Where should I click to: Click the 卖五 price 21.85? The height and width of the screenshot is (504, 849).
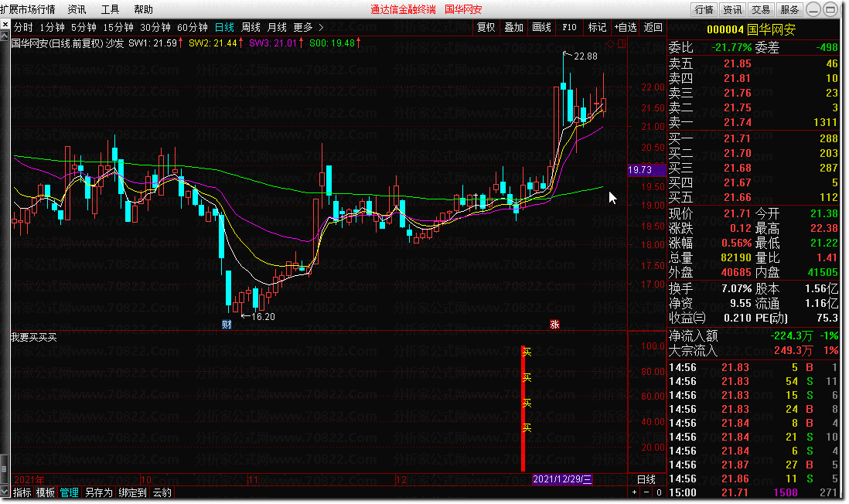tap(738, 63)
